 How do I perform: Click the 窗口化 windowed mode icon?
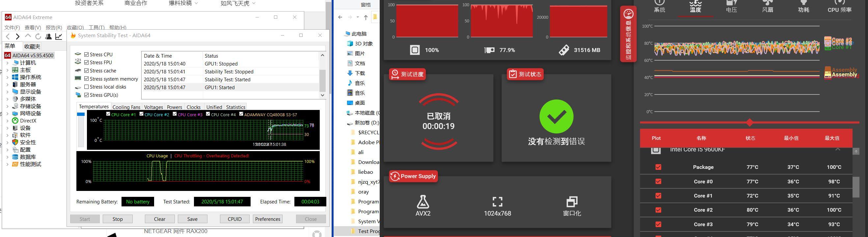(x=572, y=202)
